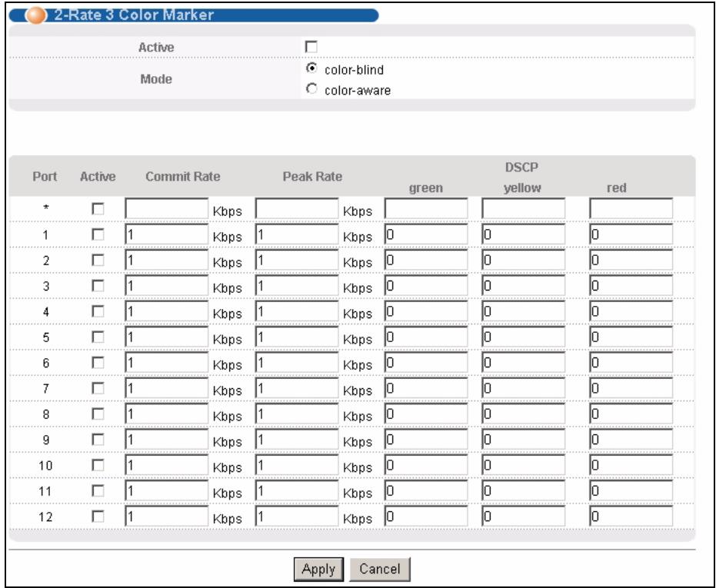
Task: Click the Peak Rate column header
Action: (312, 176)
